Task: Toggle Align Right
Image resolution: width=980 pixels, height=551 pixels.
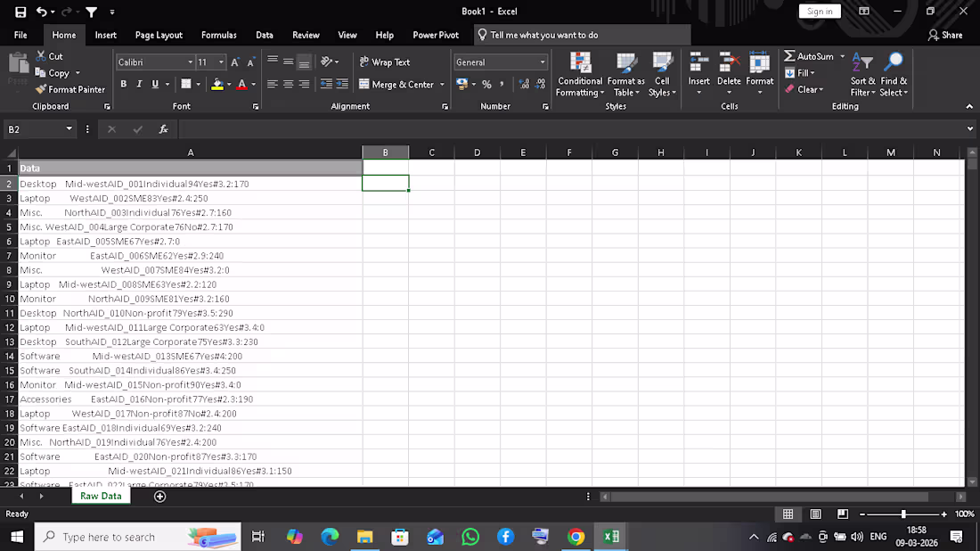Action: 304,84
